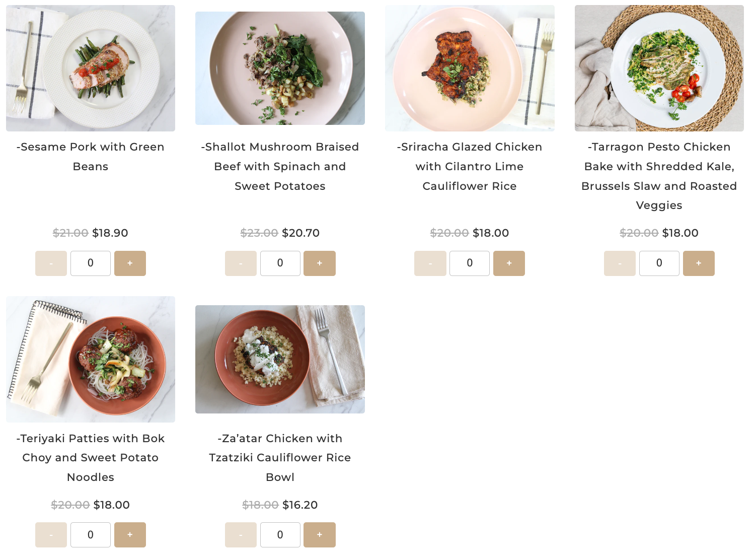Decrease Za'atar Chicken bowl quantity
756x554 pixels.
241,535
